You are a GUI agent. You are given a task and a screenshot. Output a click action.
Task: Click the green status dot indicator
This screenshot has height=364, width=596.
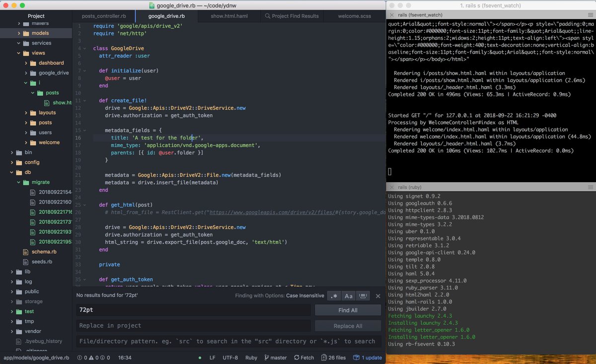pos(200,358)
